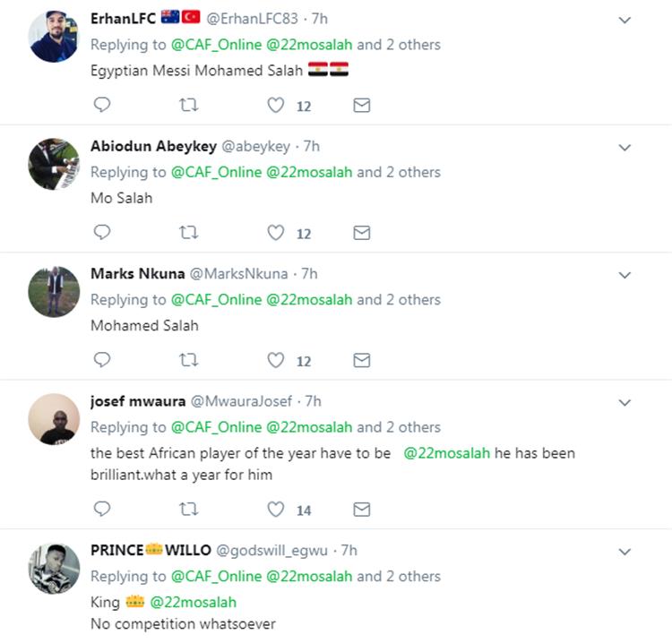The width and height of the screenshot is (672, 643).
Task: Like josef mwaura's tweet
Action: [x=276, y=510]
